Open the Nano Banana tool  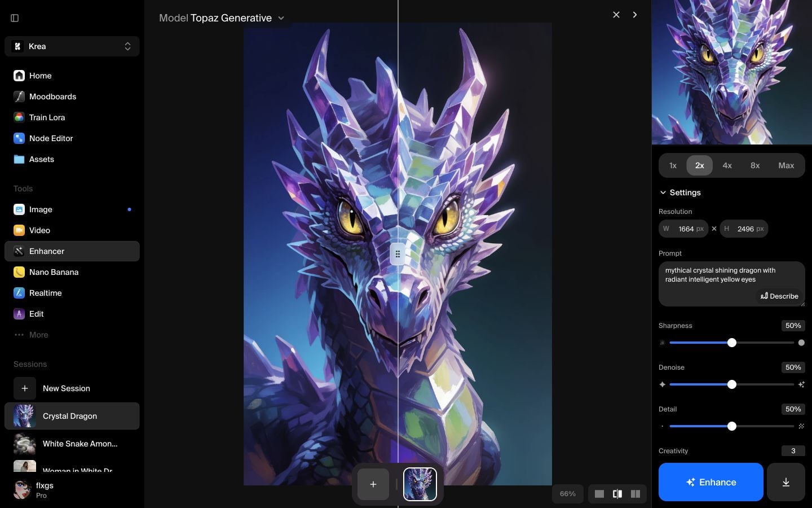point(72,272)
